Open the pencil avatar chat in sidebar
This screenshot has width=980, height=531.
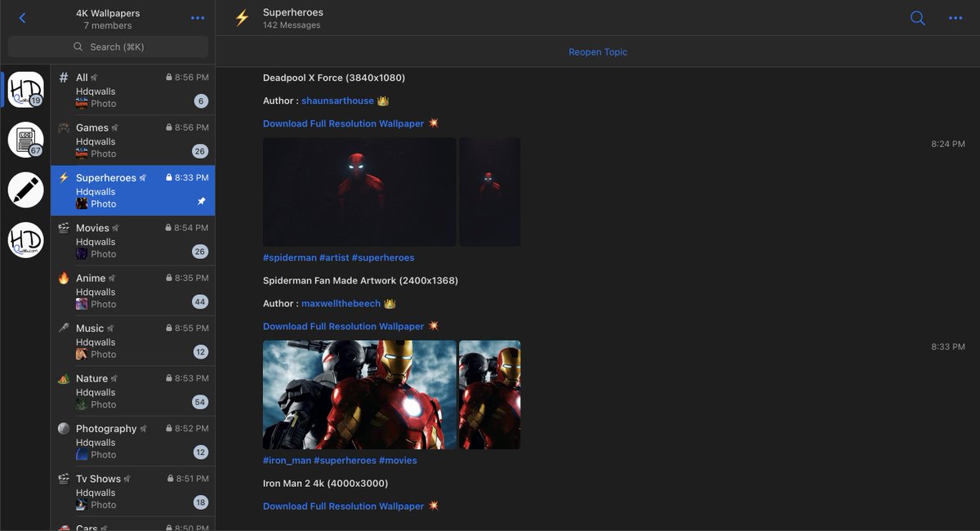click(x=25, y=190)
